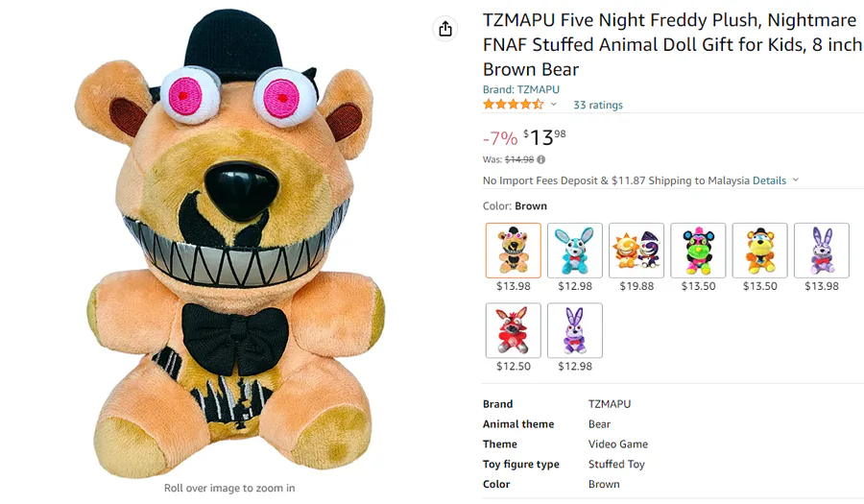Expand shipping Details dropdown arrow
This screenshot has width=864, height=504.
click(x=795, y=180)
